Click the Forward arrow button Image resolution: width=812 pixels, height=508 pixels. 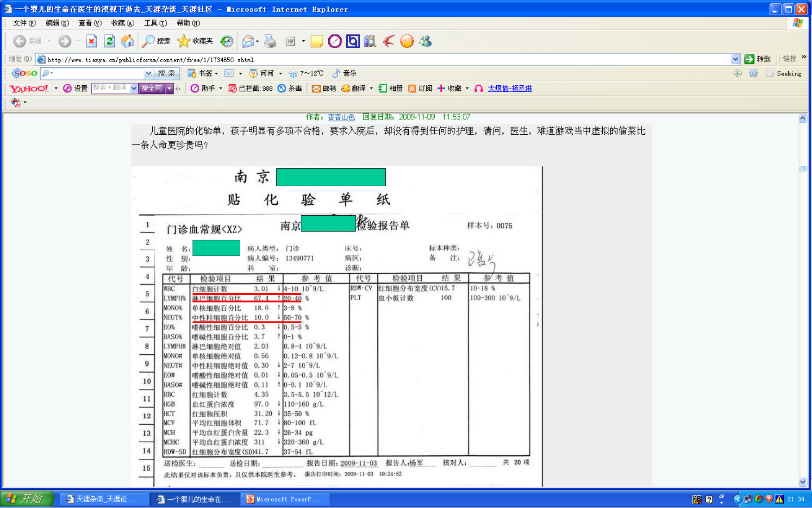pos(65,41)
